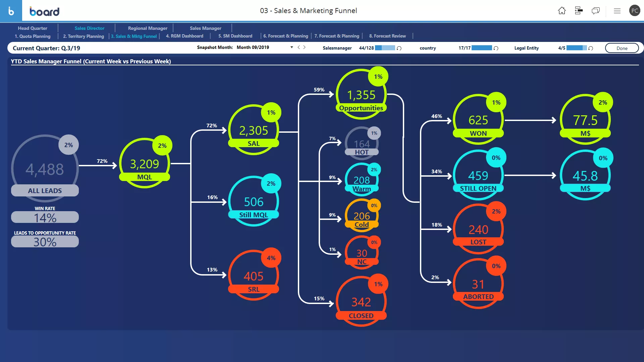This screenshot has height=362, width=644.
Task: Toggle the Salesmanager filter reset toggle
Action: tap(398, 48)
